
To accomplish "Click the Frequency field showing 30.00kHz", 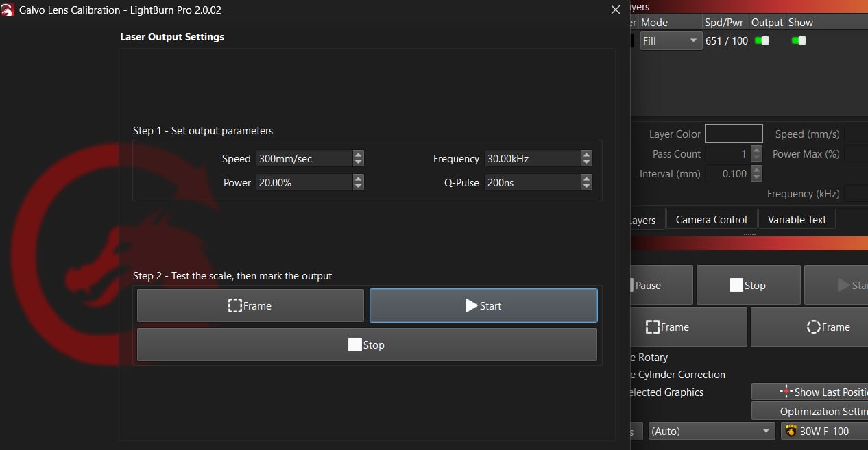I will (x=532, y=159).
